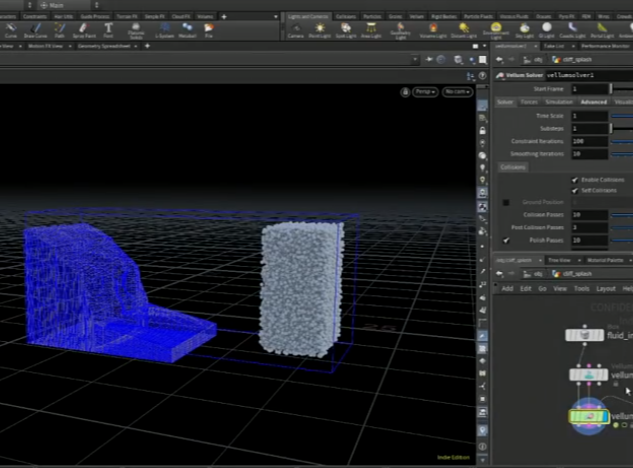Open the pane options dropdown above parameters

click(x=484, y=46)
